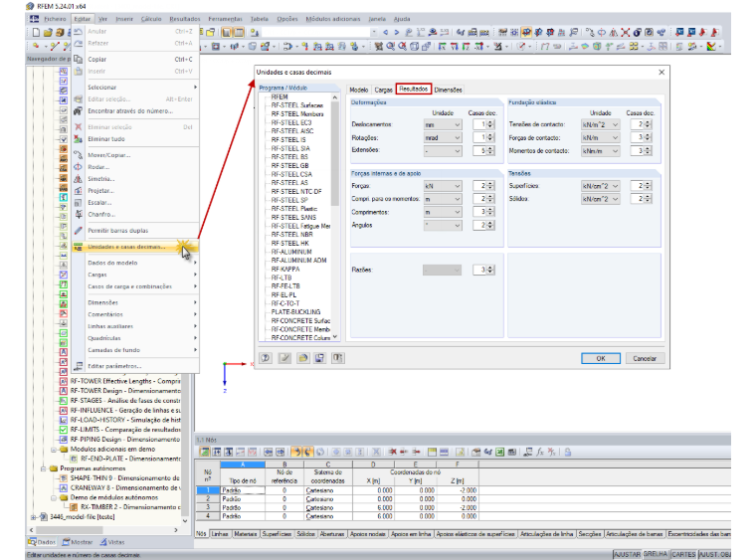This screenshot has height=560, width=756.
Task: Click the Cancelar button
Action: tap(645, 358)
